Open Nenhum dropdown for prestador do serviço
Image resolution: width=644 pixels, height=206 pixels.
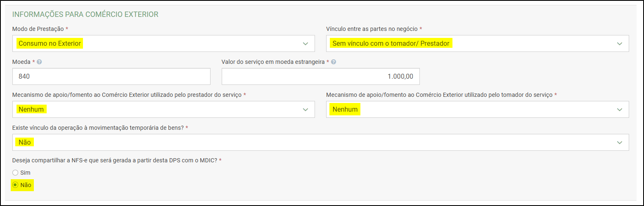click(x=163, y=109)
